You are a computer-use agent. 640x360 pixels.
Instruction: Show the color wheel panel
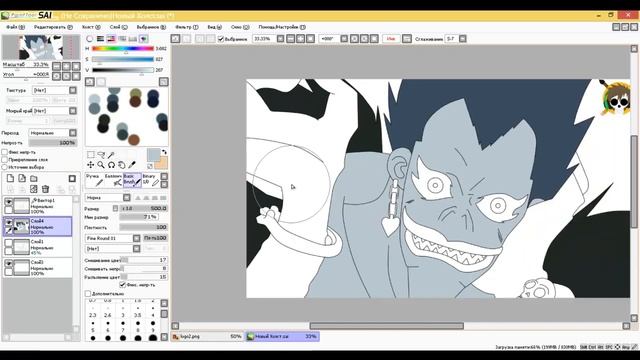point(89,39)
